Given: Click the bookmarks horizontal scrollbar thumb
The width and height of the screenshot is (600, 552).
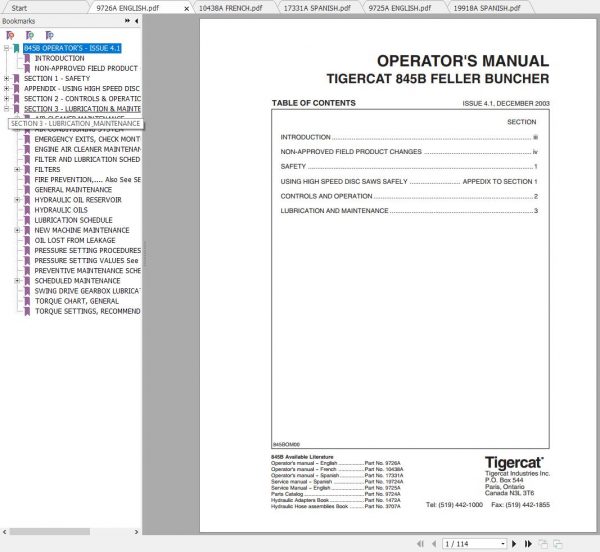Looking at the screenshot, I should pos(50,532).
